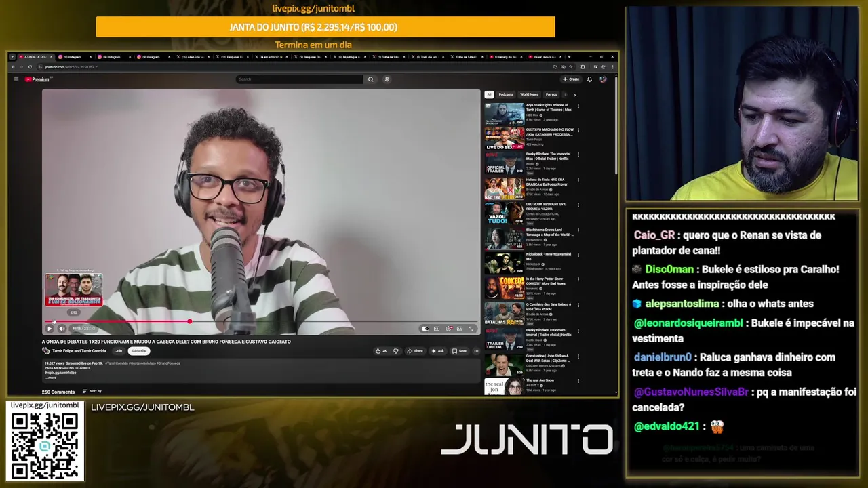Share the video
Image resolution: width=868 pixels, height=488 pixels.
pyautogui.click(x=415, y=351)
